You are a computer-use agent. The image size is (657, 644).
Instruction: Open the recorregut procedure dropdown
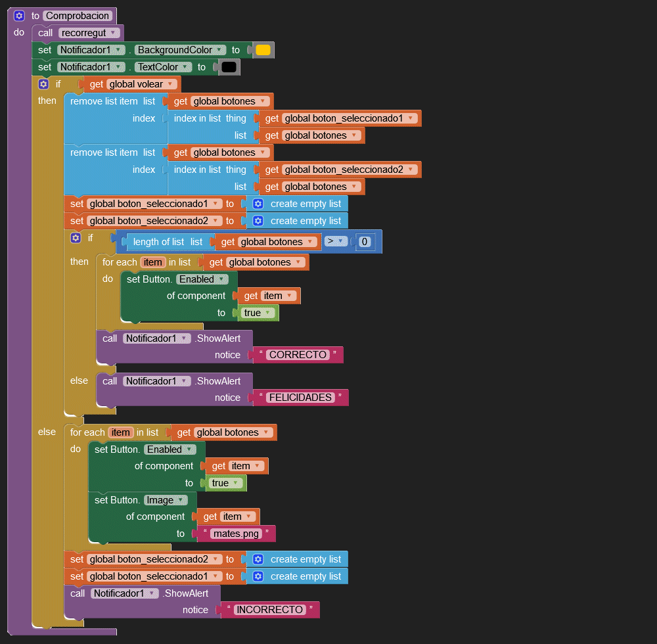[x=113, y=33]
